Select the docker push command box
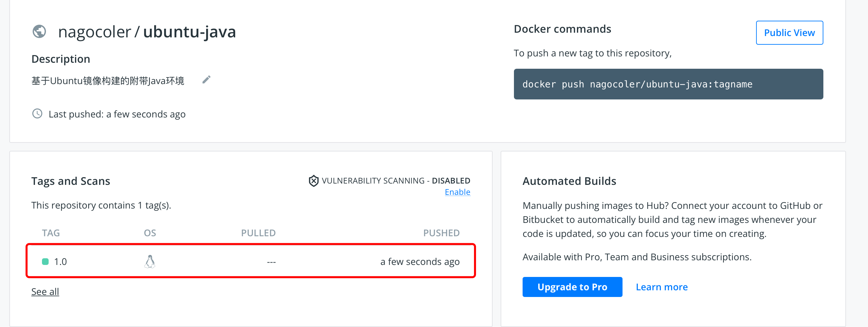The image size is (868, 327). click(668, 84)
